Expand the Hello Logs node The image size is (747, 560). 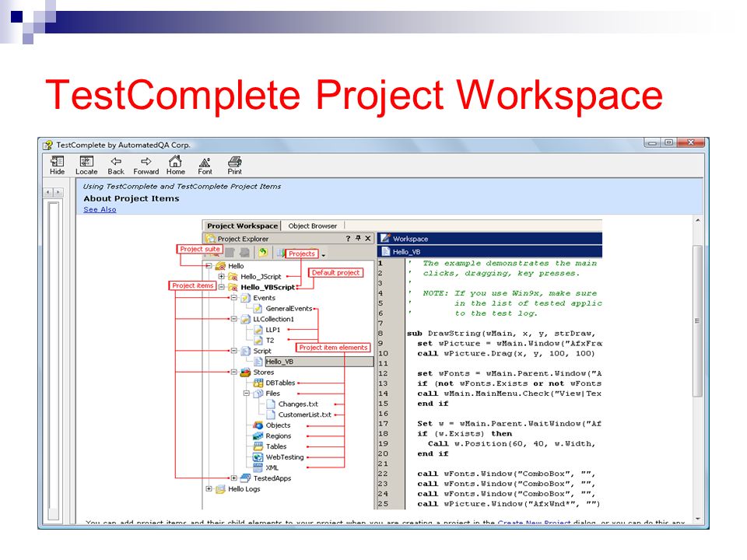tap(209, 488)
